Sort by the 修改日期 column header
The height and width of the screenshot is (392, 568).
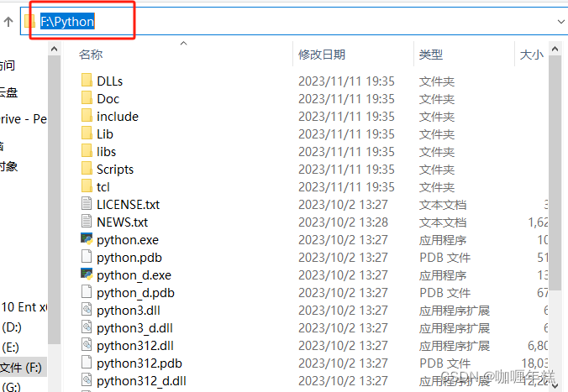tap(322, 55)
